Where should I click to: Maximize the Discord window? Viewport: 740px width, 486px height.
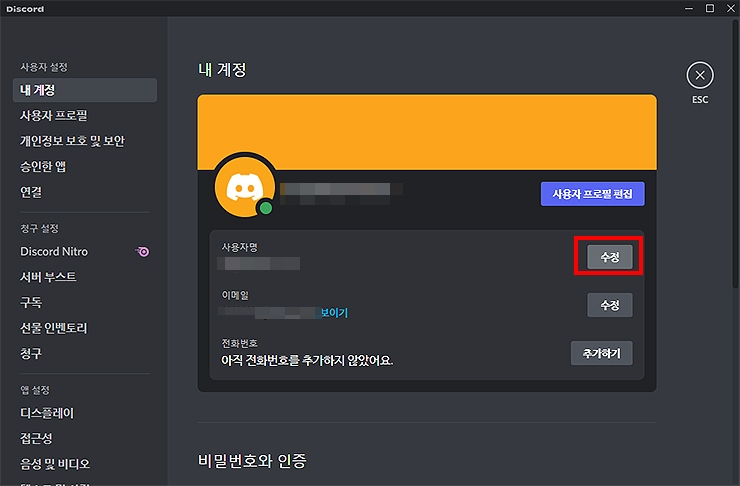click(710, 8)
